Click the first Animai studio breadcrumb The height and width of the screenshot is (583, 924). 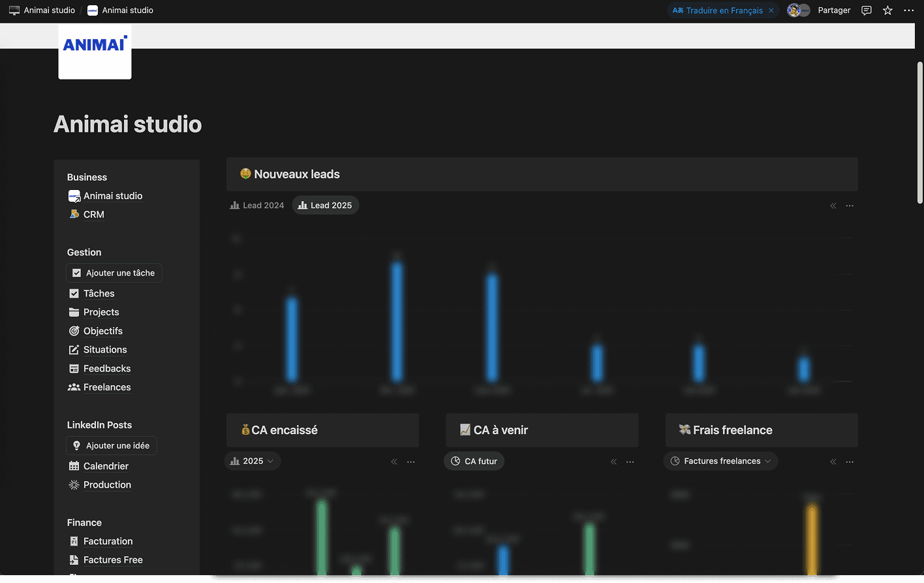[42, 10]
